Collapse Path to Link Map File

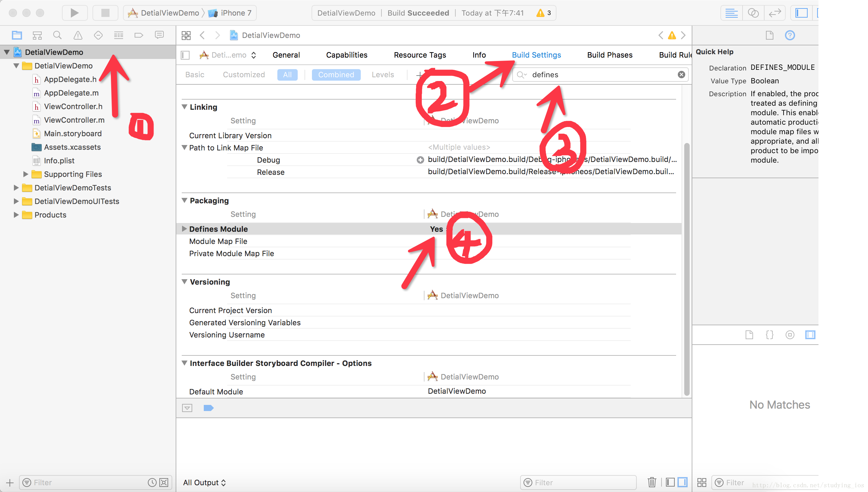tap(184, 148)
